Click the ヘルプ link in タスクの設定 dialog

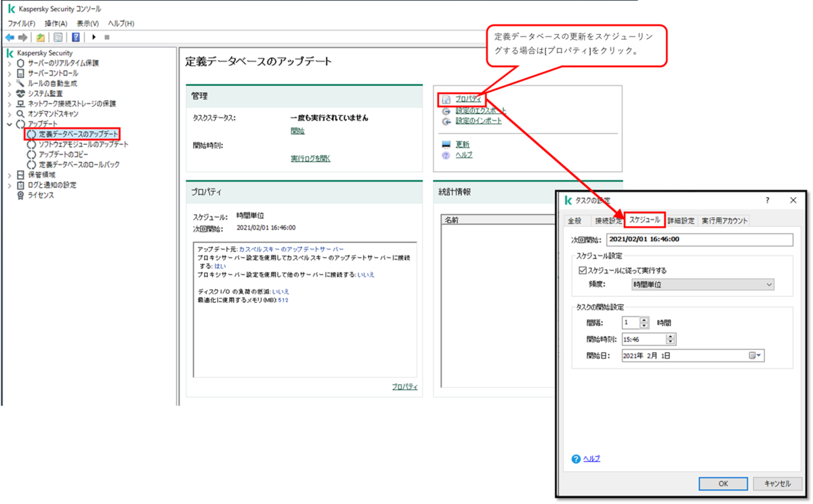(x=591, y=459)
